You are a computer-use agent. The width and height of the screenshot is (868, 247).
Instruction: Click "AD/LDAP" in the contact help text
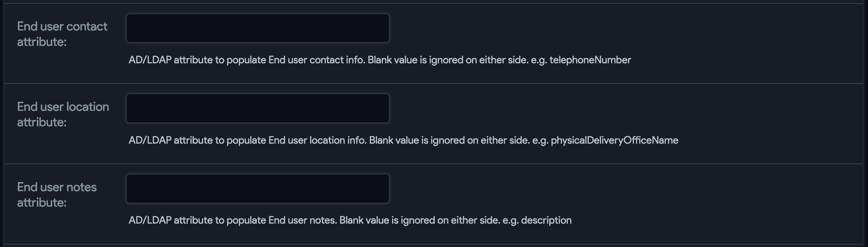(150, 60)
